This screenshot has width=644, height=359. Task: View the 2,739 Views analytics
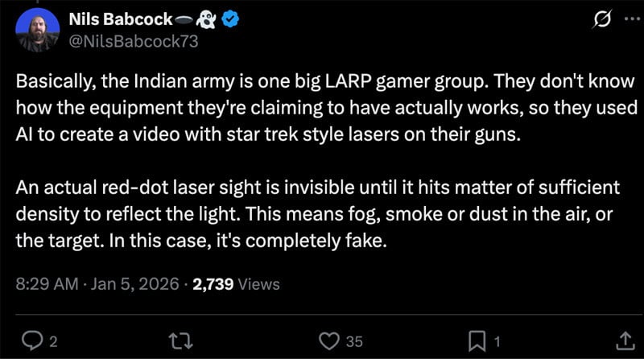pyautogui.click(x=237, y=283)
